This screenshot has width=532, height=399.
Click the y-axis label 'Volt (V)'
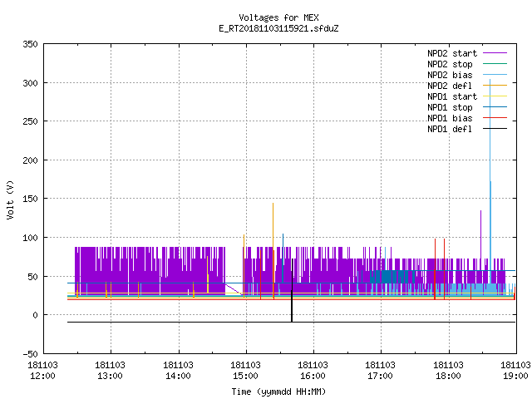tap(10, 200)
